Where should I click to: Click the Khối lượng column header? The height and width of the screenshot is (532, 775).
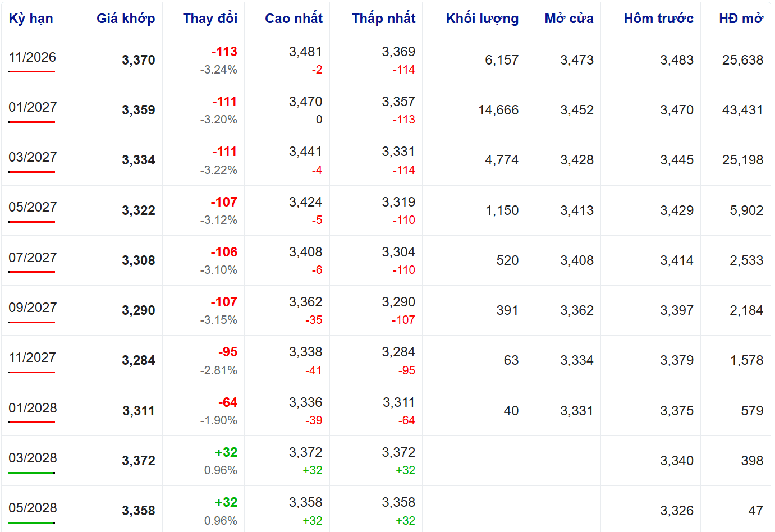coord(482,19)
